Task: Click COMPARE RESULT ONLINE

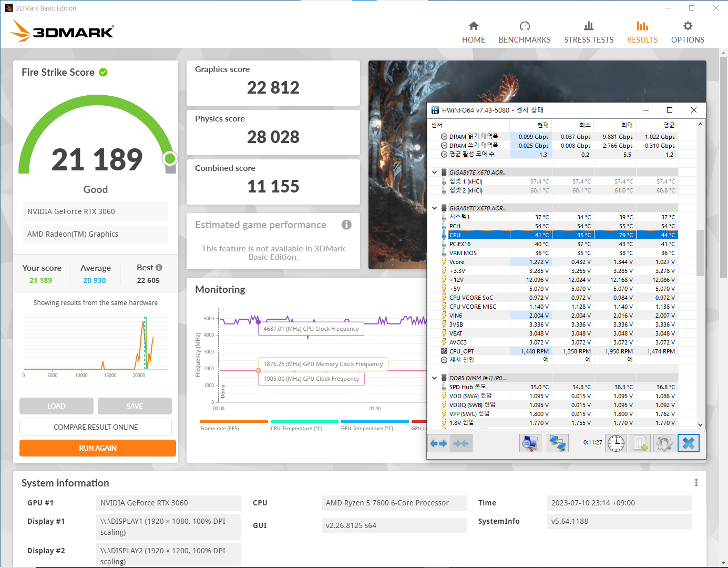Action: click(x=96, y=427)
